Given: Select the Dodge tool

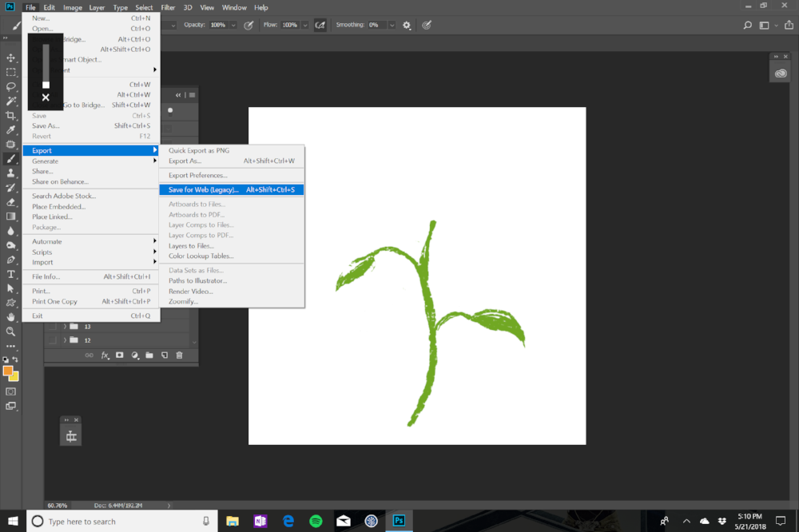Looking at the screenshot, I should pos(10,245).
